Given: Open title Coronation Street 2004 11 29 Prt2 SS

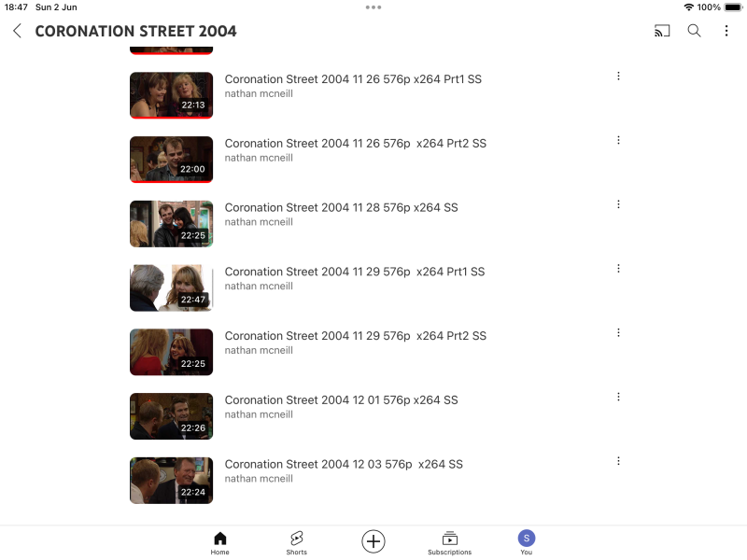Looking at the screenshot, I should [356, 336].
